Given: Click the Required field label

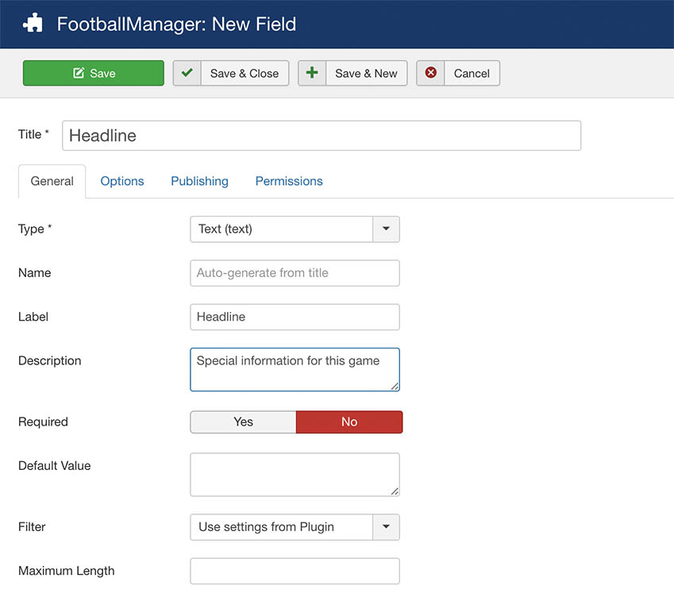Looking at the screenshot, I should [43, 422].
